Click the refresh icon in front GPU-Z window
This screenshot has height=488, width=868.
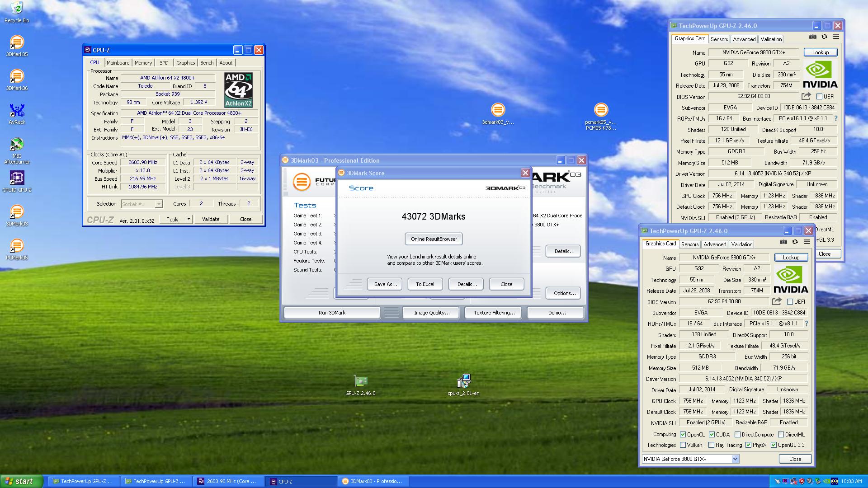pos(795,242)
